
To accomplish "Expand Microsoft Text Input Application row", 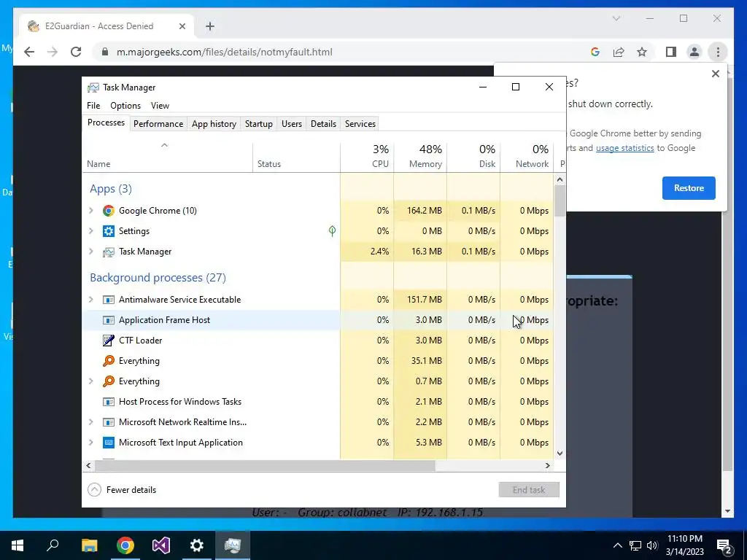I will click(91, 443).
